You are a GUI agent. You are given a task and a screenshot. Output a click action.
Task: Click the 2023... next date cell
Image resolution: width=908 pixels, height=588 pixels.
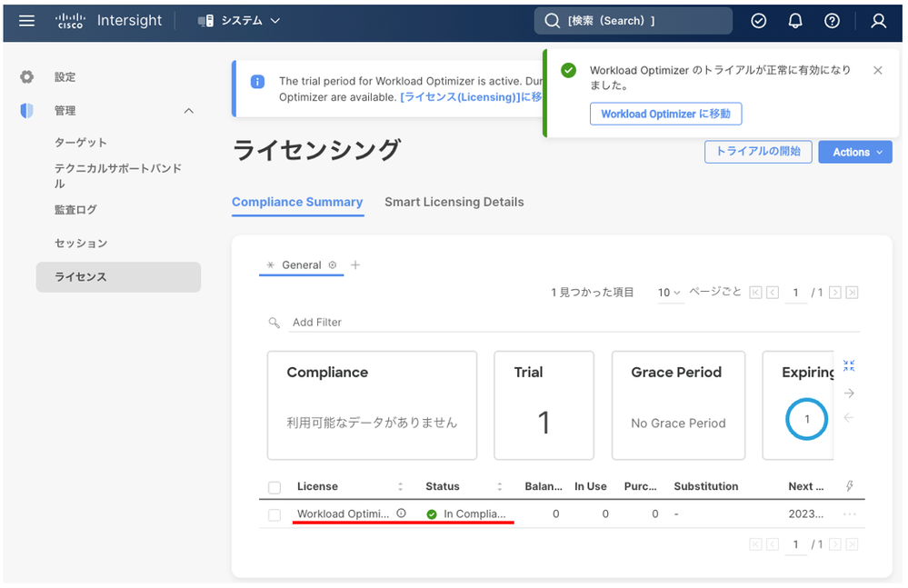coord(805,513)
